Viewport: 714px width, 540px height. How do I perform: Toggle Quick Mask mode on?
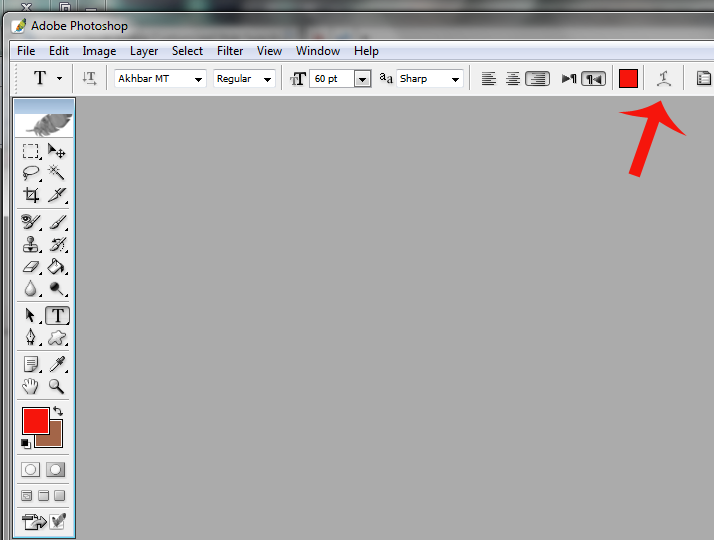point(57,469)
